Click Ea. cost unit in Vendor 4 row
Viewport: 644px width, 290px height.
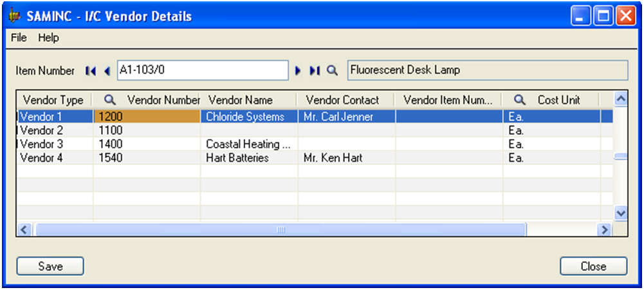pyautogui.click(x=551, y=158)
